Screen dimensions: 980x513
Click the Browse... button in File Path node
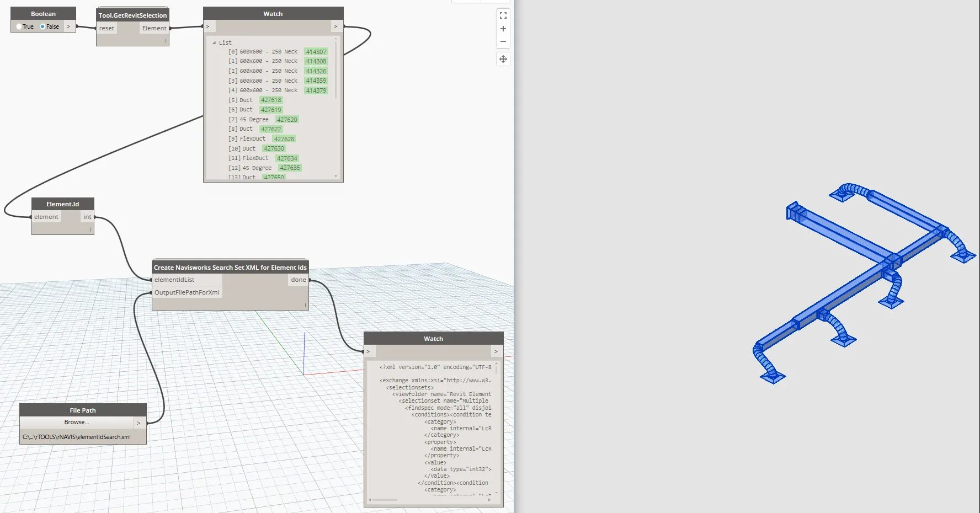pos(77,423)
